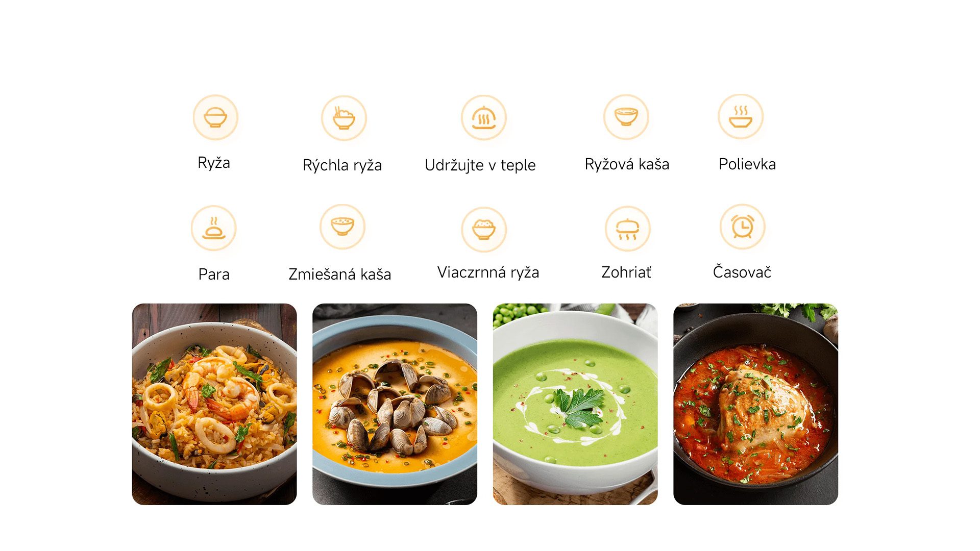The image size is (980, 551).
Task: Open the Časovač alarm clock icon
Action: click(x=743, y=227)
